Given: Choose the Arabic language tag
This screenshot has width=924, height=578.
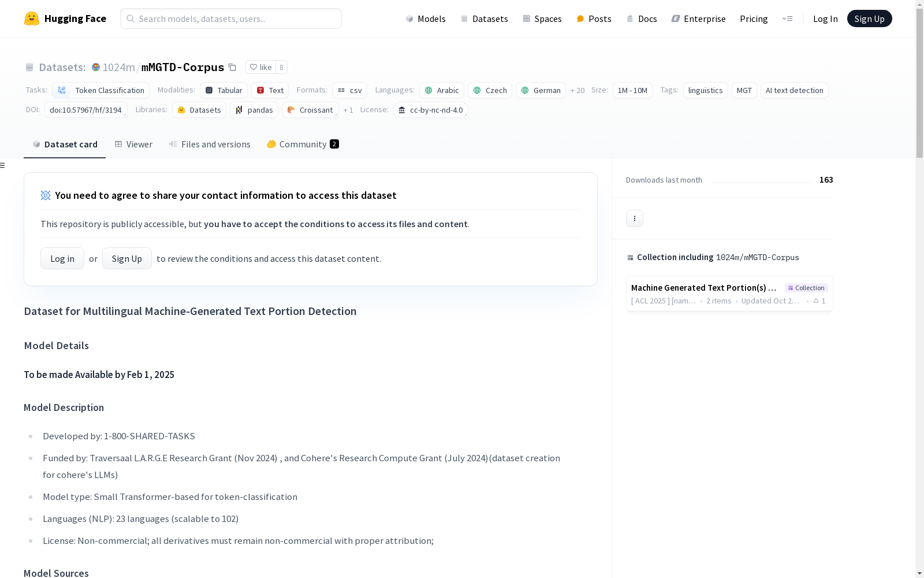Looking at the screenshot, I should pyautogui.click(x=442, y=90).
